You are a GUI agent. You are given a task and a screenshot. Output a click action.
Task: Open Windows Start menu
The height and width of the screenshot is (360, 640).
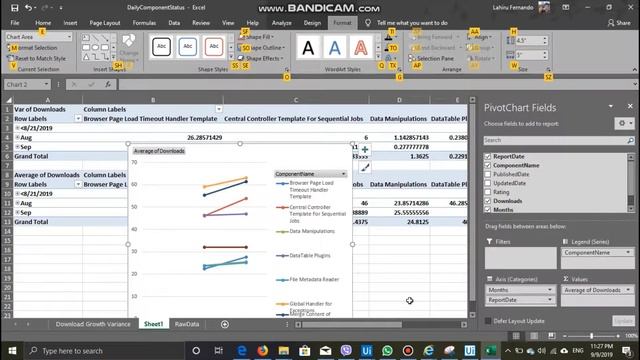point(12,351)
